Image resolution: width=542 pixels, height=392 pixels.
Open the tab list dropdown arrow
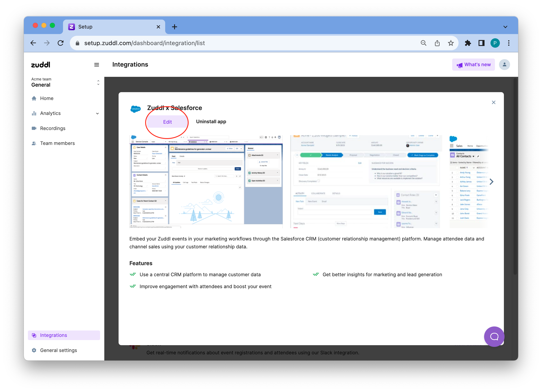pos(505,27)
